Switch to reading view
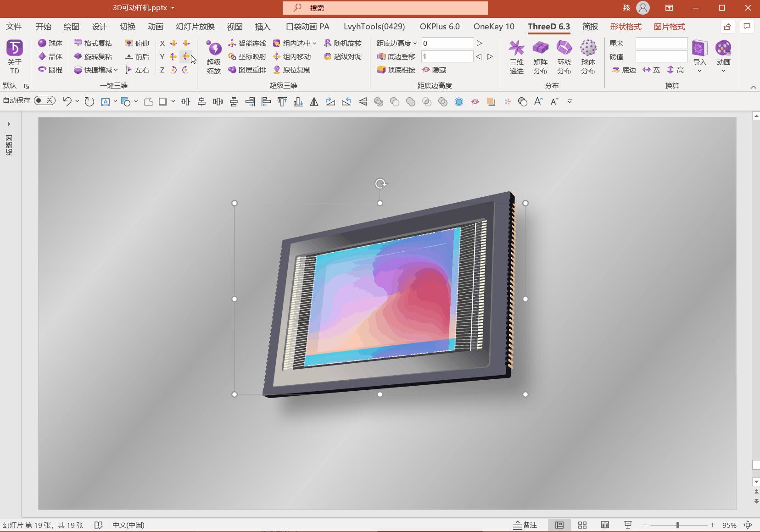This screenshot has width=760, height=532. [x=605, y=525]
